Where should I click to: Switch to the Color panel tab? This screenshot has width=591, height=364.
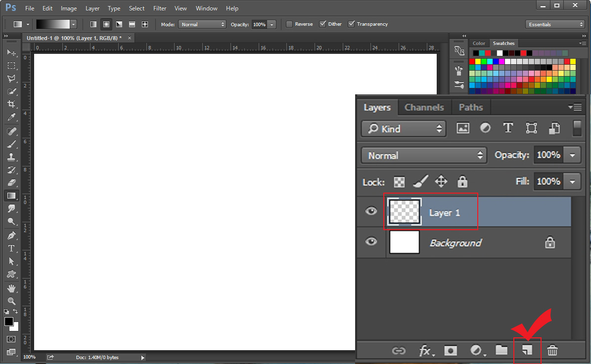point(479,43)
